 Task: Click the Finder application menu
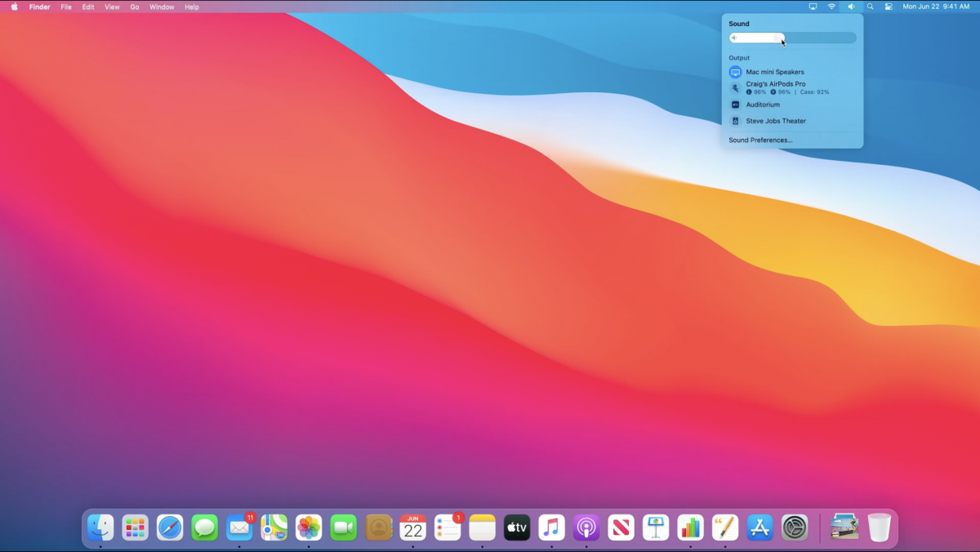[39, 7]
